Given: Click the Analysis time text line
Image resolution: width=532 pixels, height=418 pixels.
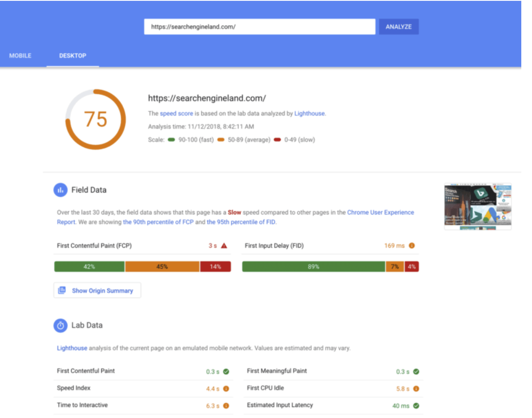Looking at the screenshot, I should click(201, 127).
